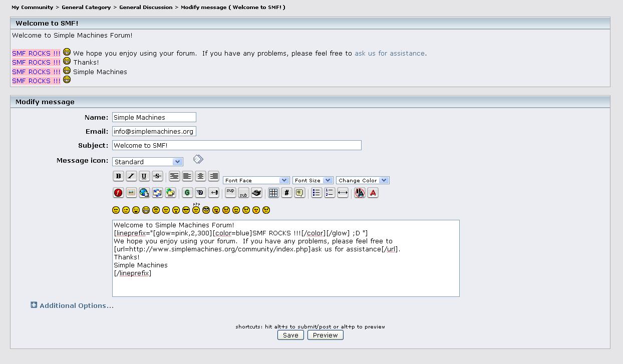Image resolution: width=623 pixels, height=364 pixels.
Task: Insert an email link tag
Action: [157, 193]
